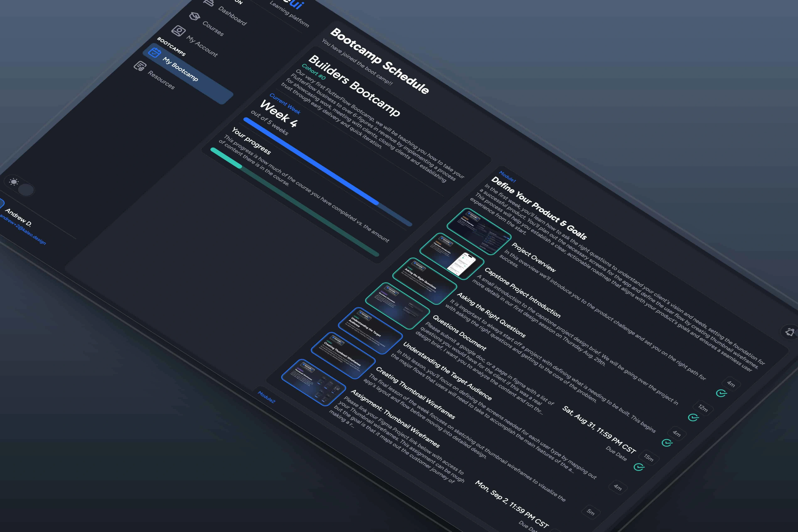Click the green Your progress bar
This screenshot has height=532, width=798.
click(294, 202)
